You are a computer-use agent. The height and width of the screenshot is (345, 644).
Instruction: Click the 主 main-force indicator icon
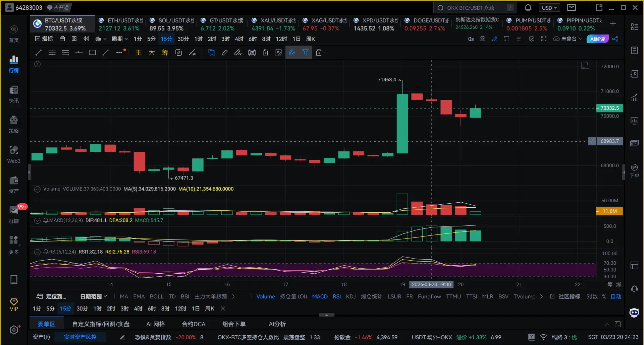[x=138, y=52]
